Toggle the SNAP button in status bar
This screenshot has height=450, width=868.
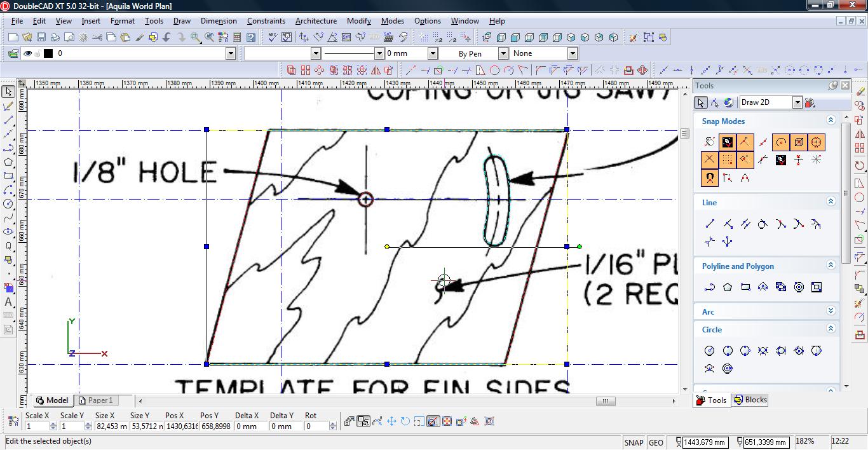pyautogui.click(x=634, y=442)
